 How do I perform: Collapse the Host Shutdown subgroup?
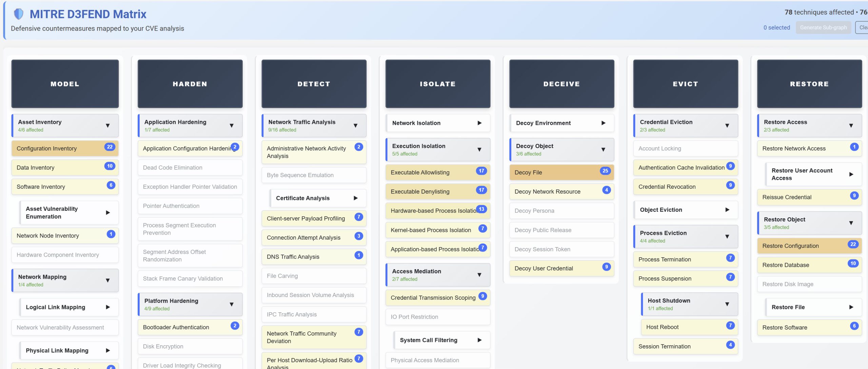690,304
